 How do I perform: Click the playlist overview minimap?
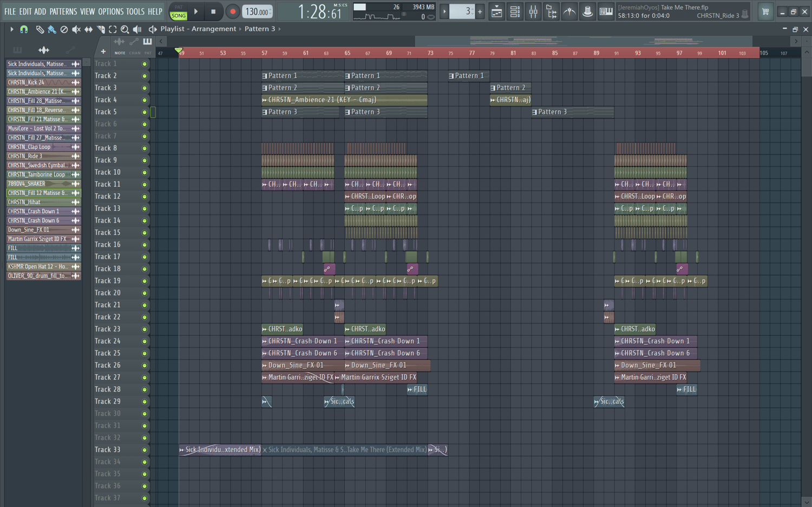pyautogui.click(x=584, y=41)
